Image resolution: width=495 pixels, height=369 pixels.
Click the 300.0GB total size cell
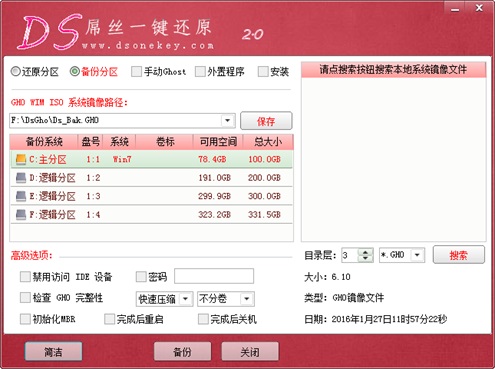264,196
